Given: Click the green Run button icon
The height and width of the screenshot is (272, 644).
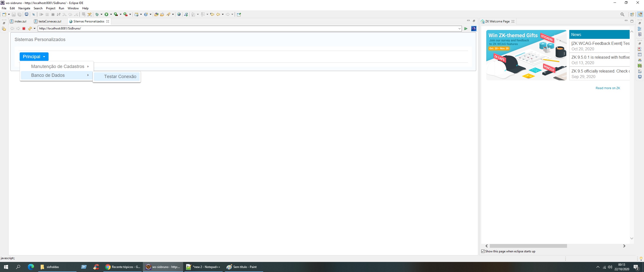Looking at the screenshot, I should point(106,14).
